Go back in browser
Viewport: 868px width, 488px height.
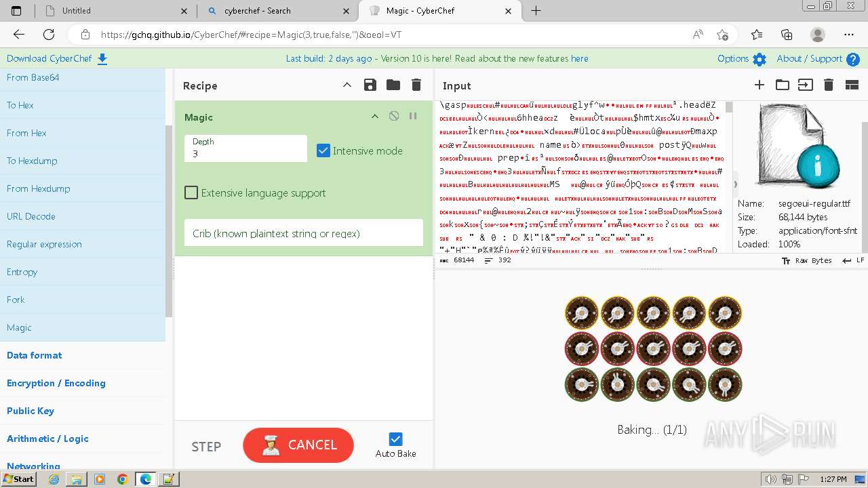(x=19, y=35)
